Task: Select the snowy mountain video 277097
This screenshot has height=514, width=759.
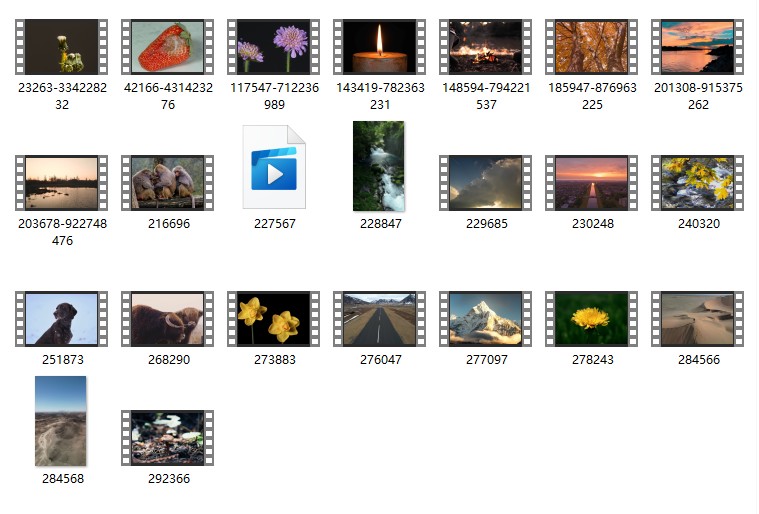Action: [x=485, y=319]
